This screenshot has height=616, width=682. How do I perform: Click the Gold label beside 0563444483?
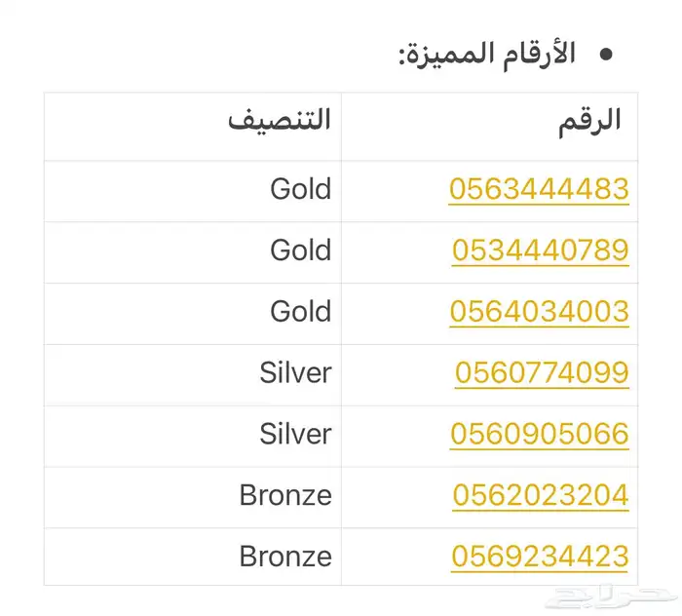click(x=300, y=189)
